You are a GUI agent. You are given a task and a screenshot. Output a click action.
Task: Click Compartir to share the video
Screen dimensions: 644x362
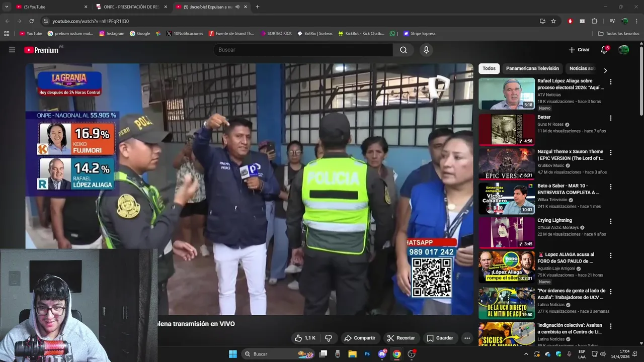pos(359,338)
